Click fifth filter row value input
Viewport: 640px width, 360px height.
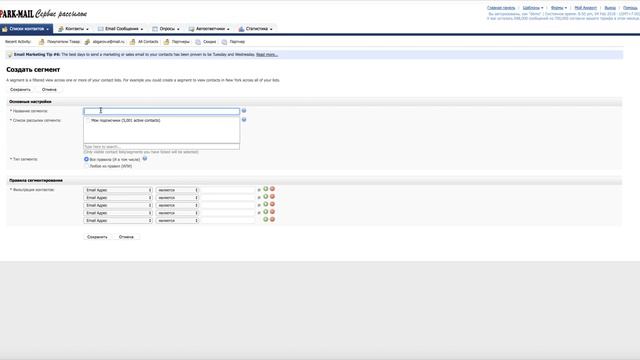pyautogui.click(x=228, y=220)
